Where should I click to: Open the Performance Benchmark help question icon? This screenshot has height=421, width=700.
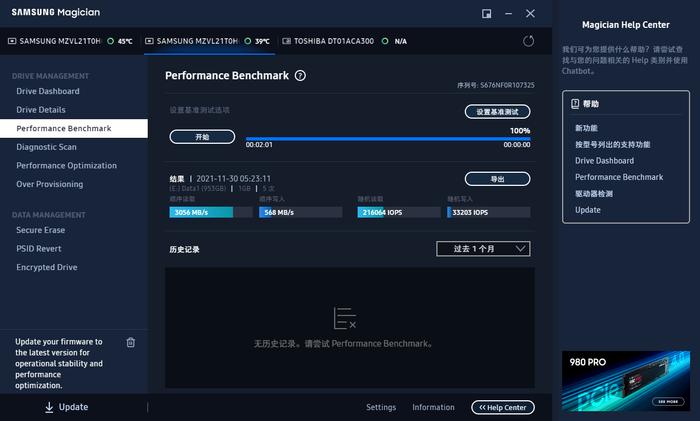click(300, 76)
